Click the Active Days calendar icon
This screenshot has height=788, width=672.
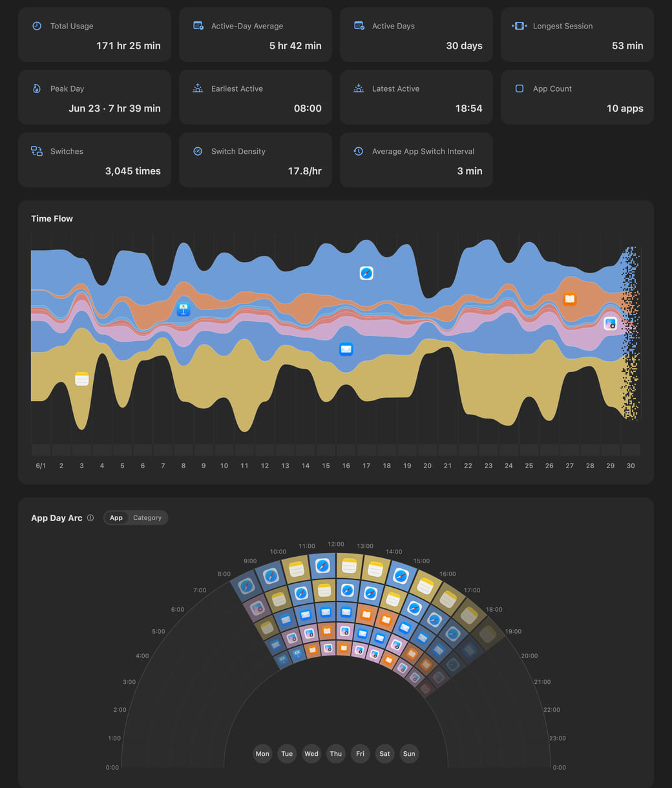pyautogui.click(x=359, y=26)
